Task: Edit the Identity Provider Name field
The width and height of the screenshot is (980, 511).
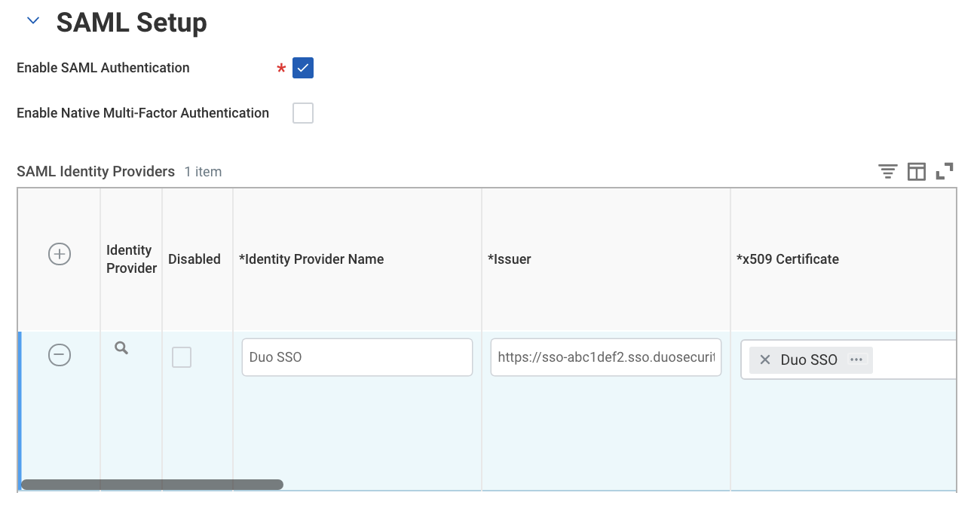Action: coord(357,356)
